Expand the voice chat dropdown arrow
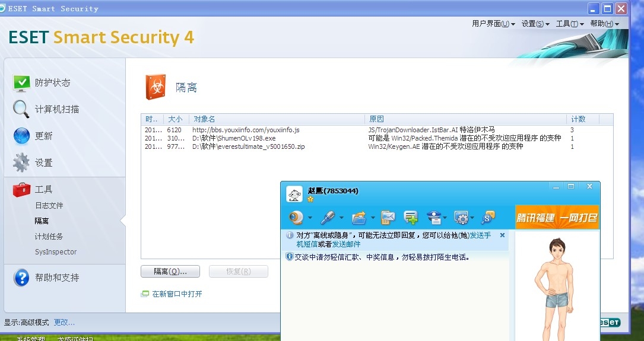Viewport: 644px width, 341px height. (341, 218)
